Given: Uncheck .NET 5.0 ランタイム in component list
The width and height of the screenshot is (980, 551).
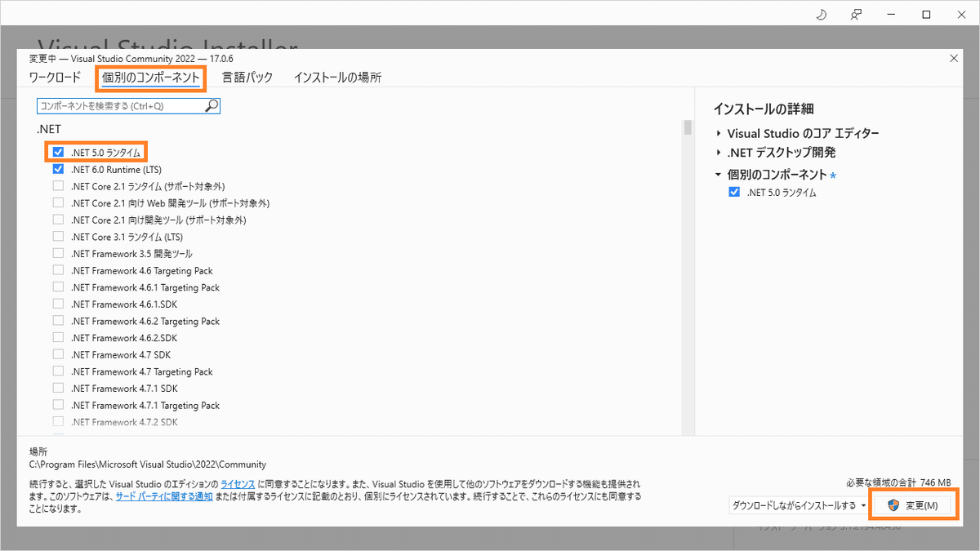Looking at the screenshot, I should (x=58, y=153).
